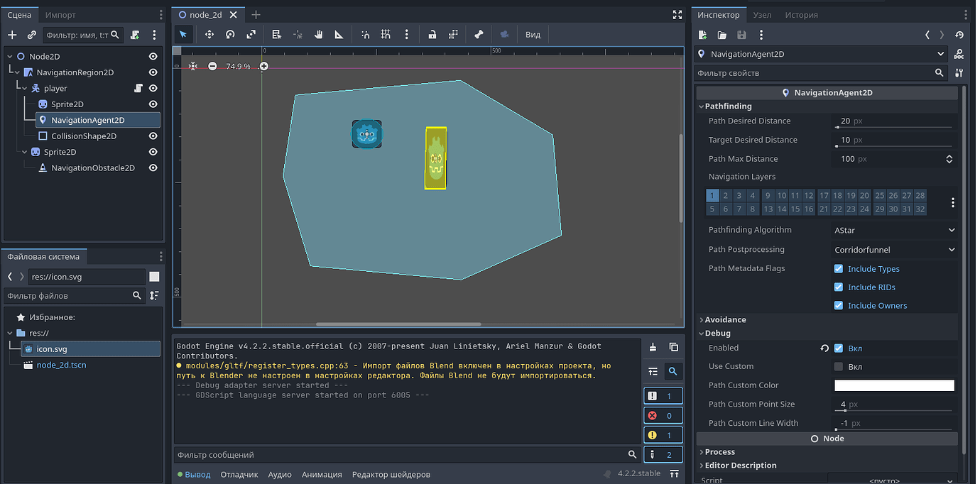Hide the first Sprite2D under player
Image resolution: width=980 pixels, height=484 pixels.
[153, 104]
